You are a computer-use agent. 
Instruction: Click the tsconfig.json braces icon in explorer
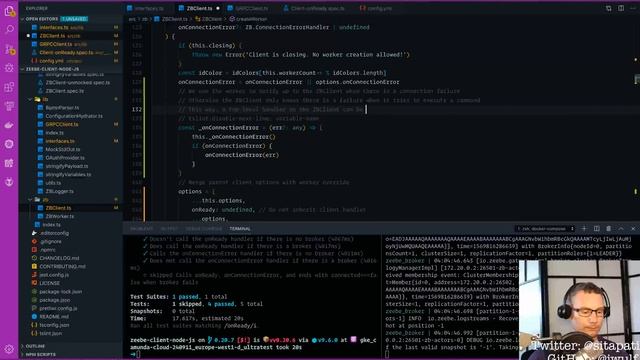[34, 325]
